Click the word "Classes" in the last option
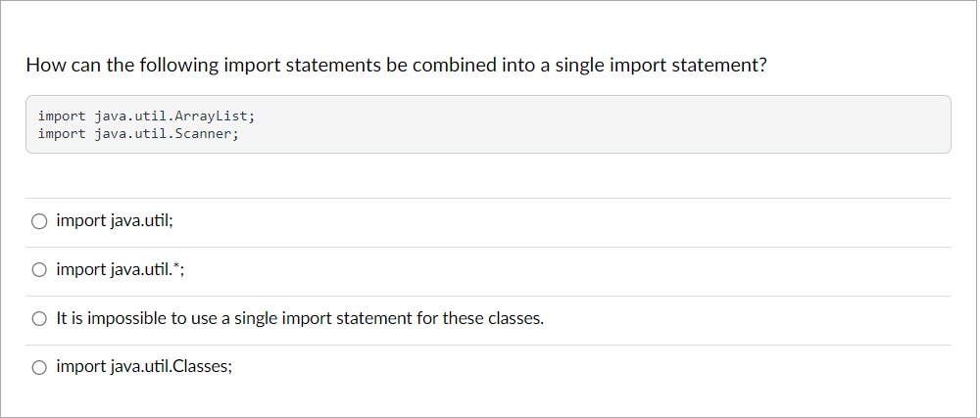Viewport: 980px width, 418px height. (199, 368)
